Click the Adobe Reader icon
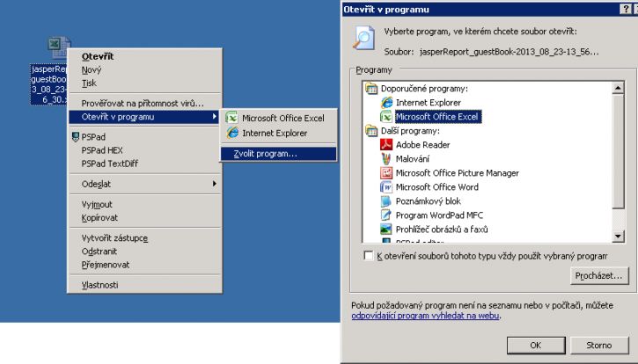Image resolution: width=638 pixels, height=364 pixels. click(x=385, y=144)
